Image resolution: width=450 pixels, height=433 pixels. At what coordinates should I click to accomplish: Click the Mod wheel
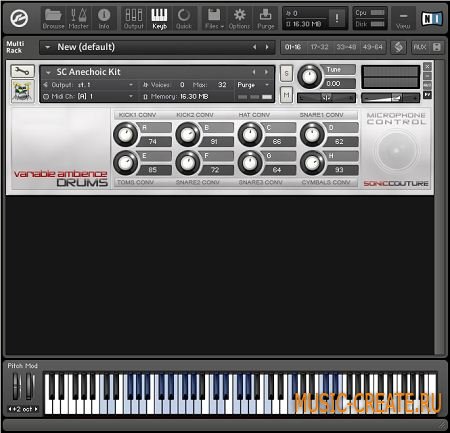[30, 386]
